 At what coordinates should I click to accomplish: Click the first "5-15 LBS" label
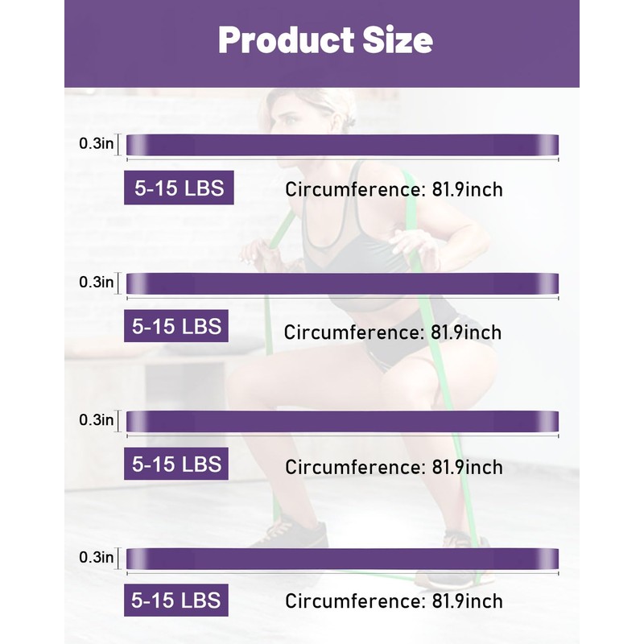pos(179,188)
